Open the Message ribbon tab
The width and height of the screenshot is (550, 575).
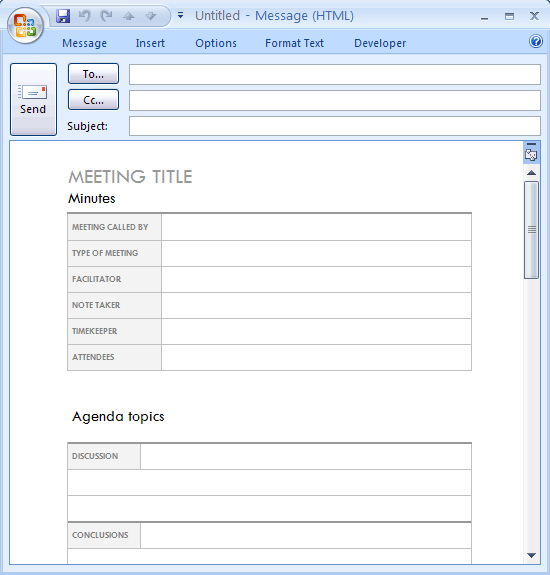coord(84,43)
